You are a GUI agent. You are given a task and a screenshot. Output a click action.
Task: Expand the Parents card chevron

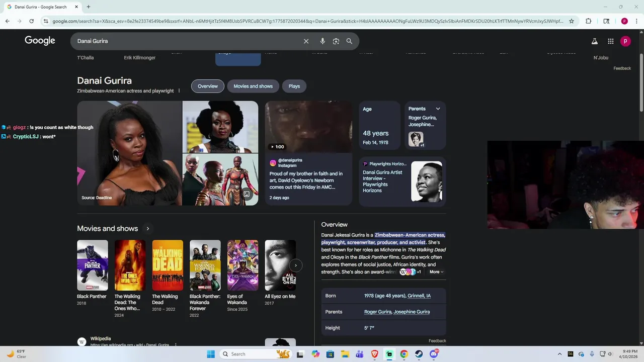438,109
